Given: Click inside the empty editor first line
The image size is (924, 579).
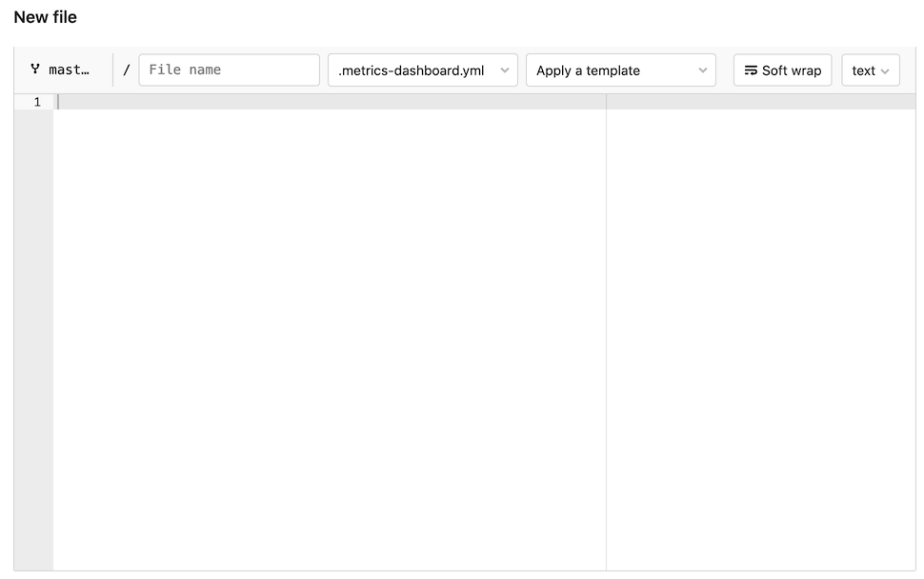Looking at the screenshot, I should (x=191, y=102).
